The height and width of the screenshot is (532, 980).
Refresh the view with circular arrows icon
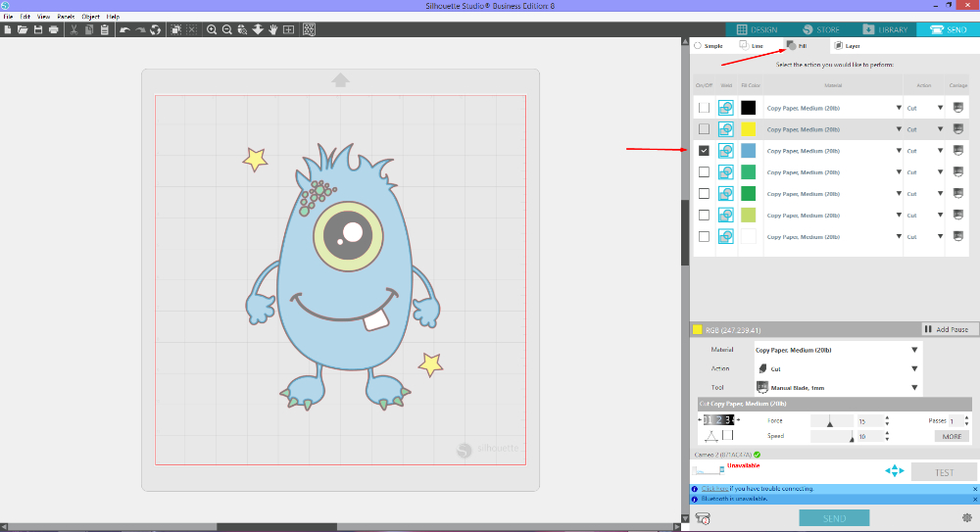point(155,29)
